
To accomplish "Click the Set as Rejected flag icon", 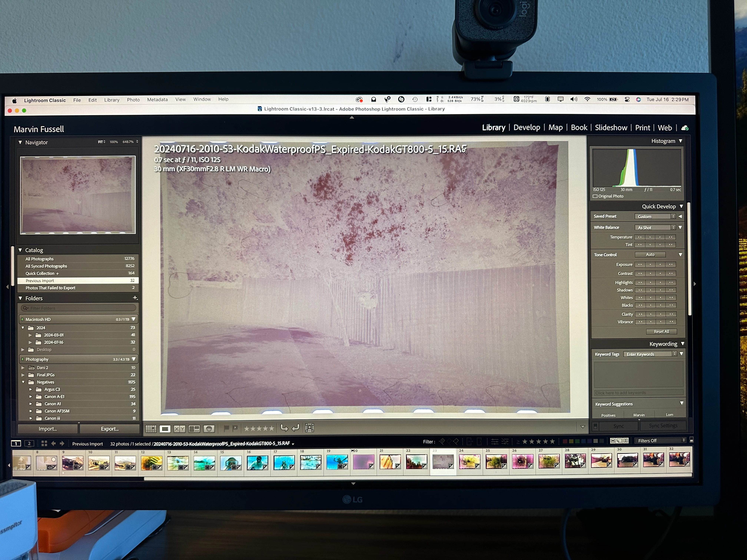I will tap(235, 428).
